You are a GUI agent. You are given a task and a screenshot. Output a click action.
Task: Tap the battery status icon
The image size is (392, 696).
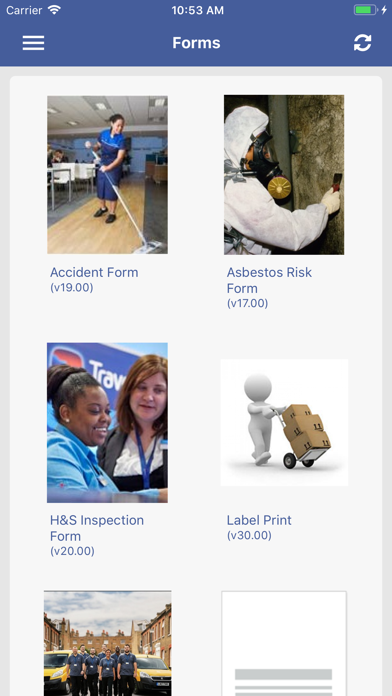366,10
